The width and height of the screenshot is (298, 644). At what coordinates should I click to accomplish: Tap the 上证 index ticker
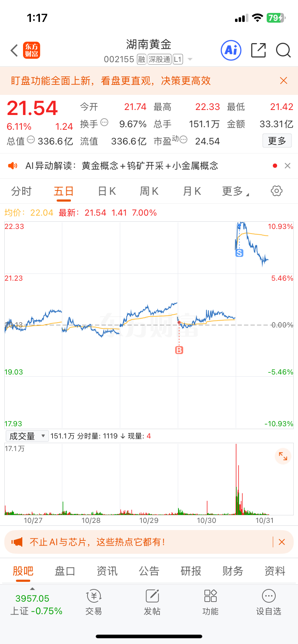tap(36, 604)
